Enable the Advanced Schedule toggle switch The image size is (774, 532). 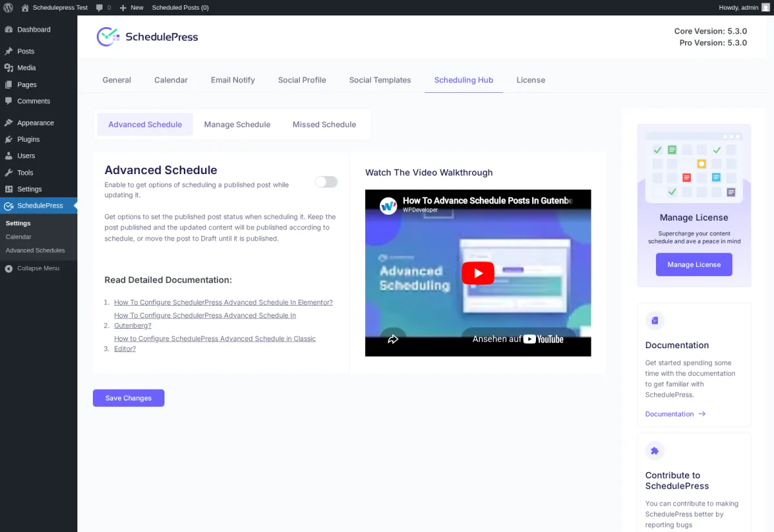[x=326, y=182]
